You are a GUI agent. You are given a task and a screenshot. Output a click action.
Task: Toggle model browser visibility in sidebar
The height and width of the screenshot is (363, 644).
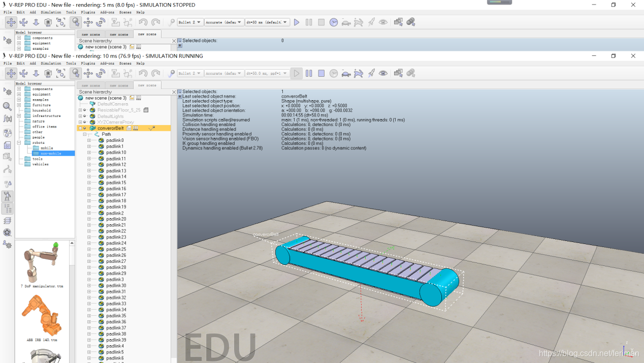click(x=7, y=196)
